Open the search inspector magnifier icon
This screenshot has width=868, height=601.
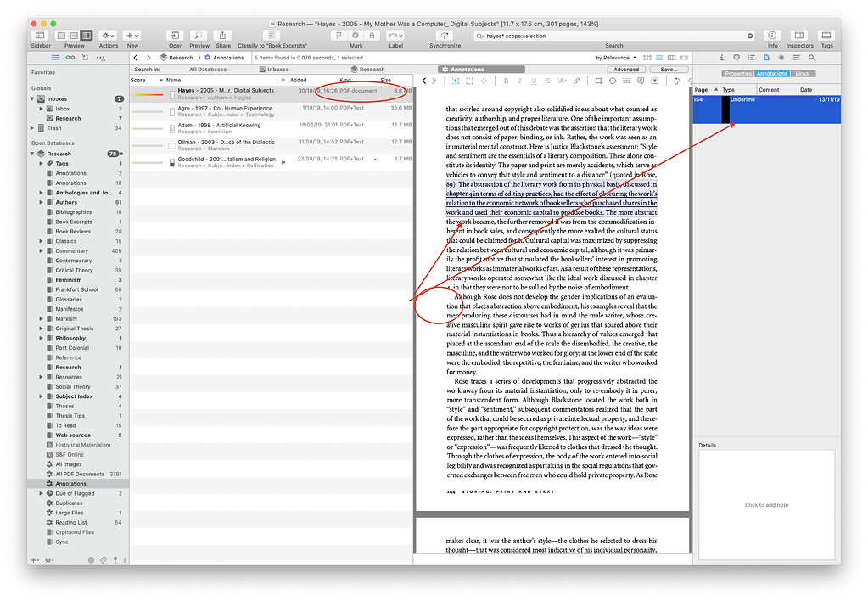(x=812, y=58)
